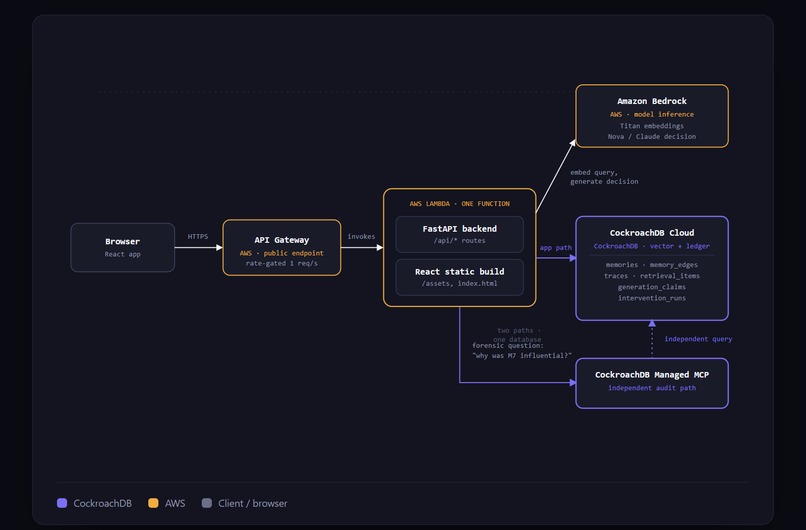Click the 'HTTPS' arrow label

point(198,236)
